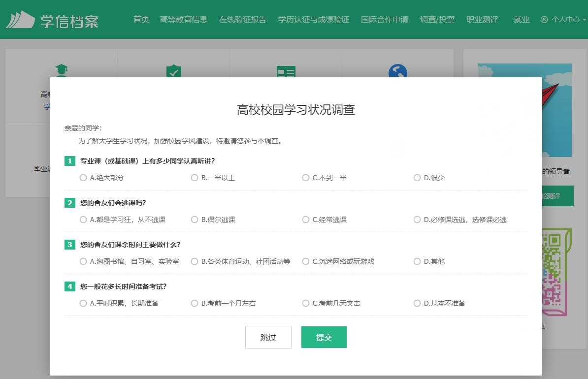Select A.平时积累，长期准备 radio button

point(83,303)
